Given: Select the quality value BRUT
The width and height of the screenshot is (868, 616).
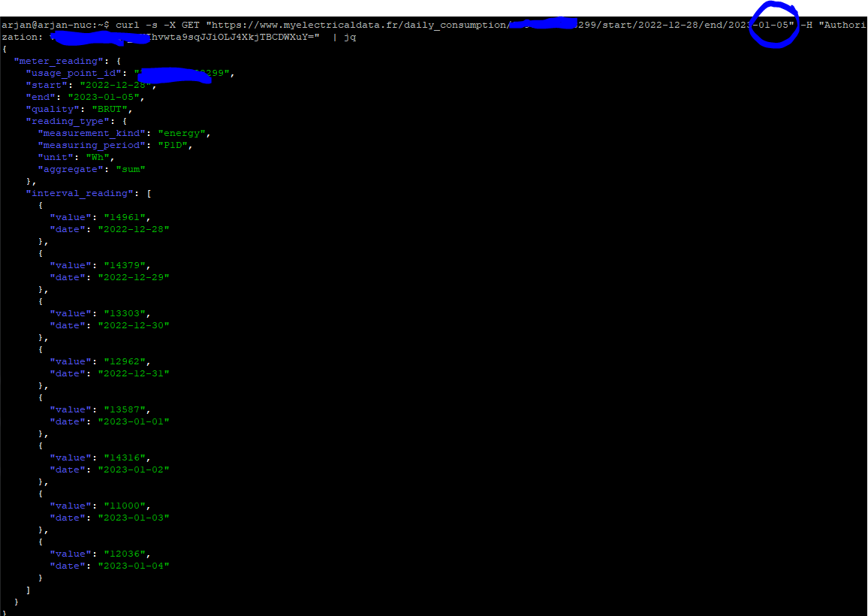Looking at the screenshot, I should [111, 109].
